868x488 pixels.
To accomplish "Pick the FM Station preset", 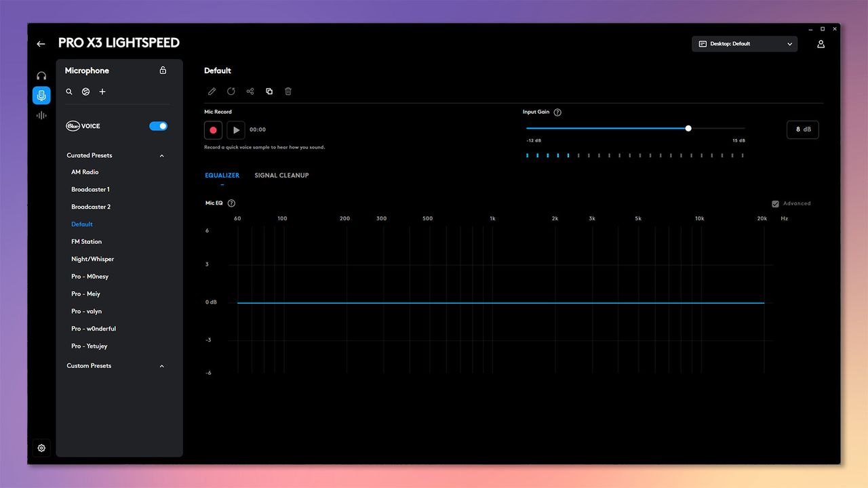I will pyautogui.click(x=86, y=242).
